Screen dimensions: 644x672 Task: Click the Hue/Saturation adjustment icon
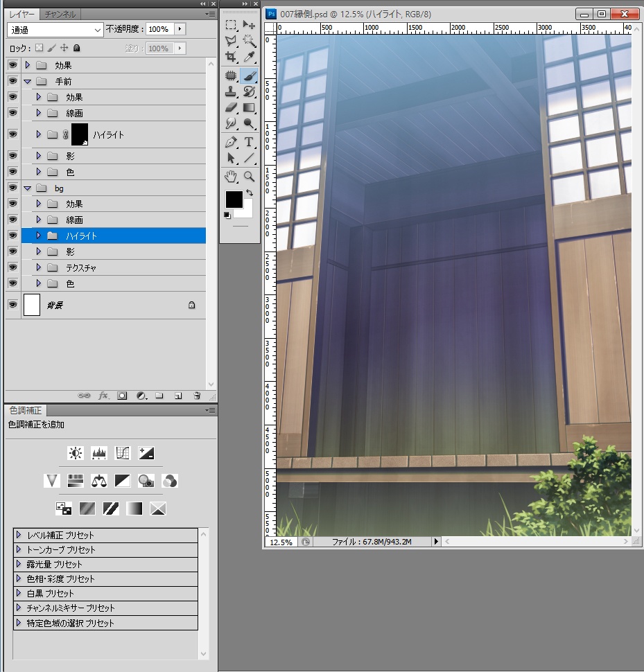pos(74,480)
